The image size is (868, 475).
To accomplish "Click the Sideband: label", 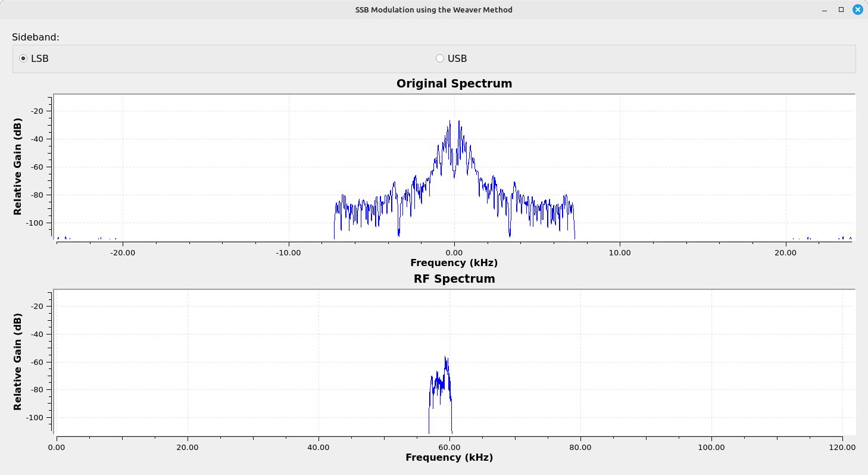I will pyautogui.click(x=36, y=37).
